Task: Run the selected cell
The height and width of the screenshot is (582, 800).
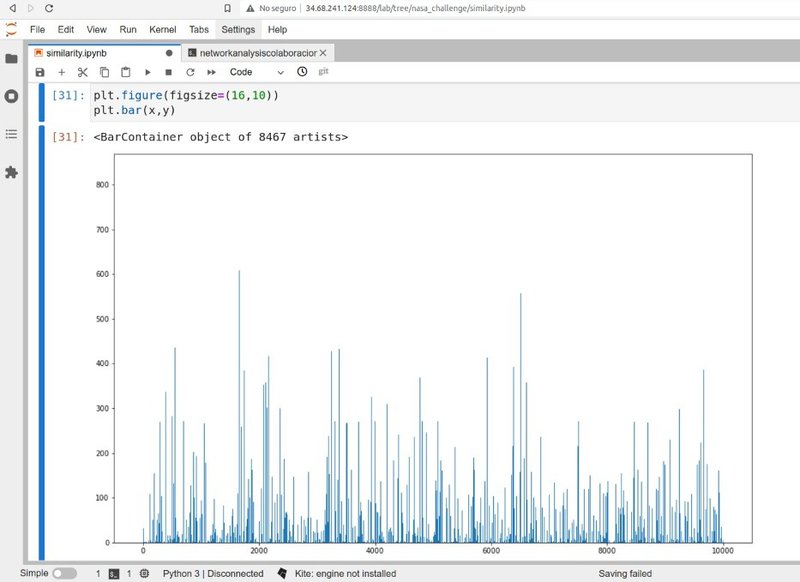Action: click(148, 72)
